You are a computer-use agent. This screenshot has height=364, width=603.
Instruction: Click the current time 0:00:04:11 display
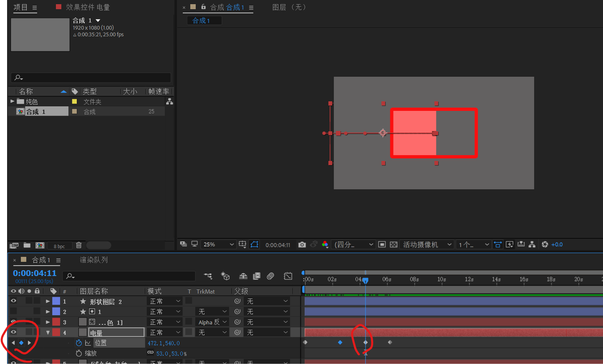tap(35, 273)
